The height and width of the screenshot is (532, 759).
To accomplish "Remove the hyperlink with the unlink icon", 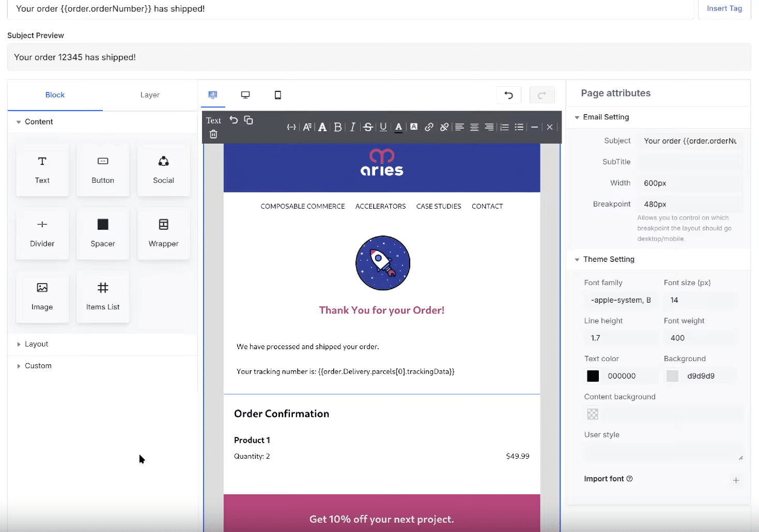I will pos(444,127).
